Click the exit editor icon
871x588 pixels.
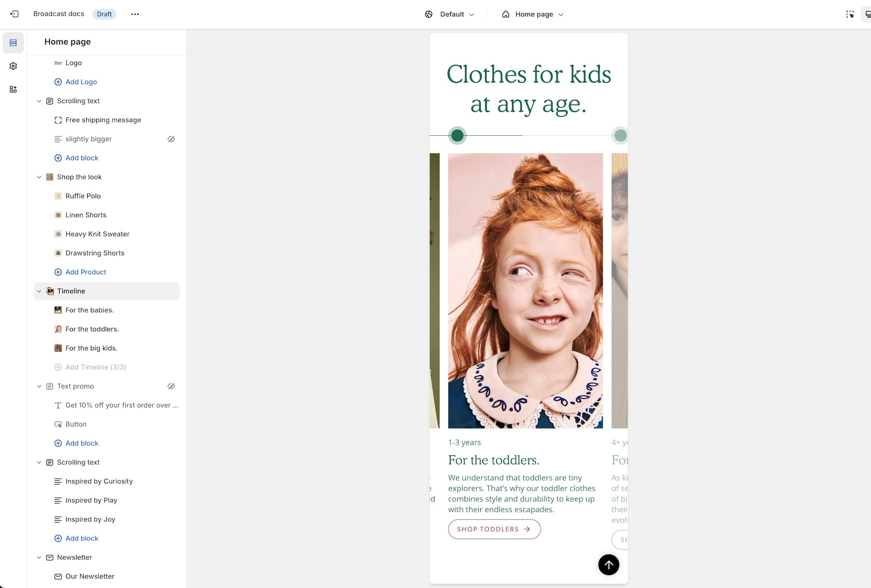pos(14,14)
